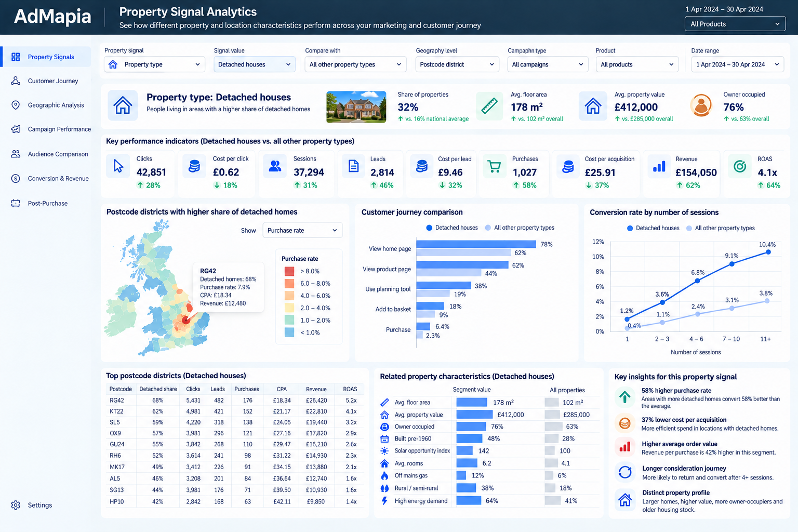Image resolution: width=798 pixels, height=532 pixels.
Task: Click the Avg. floor area ruler icon
Action: coord(489,106)
